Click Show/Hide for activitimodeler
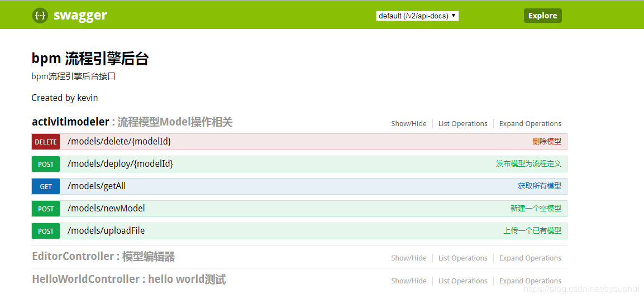 coord(409,123)
